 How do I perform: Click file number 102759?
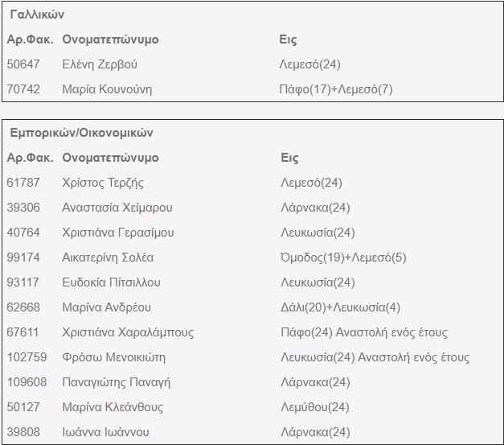point(27,357)
